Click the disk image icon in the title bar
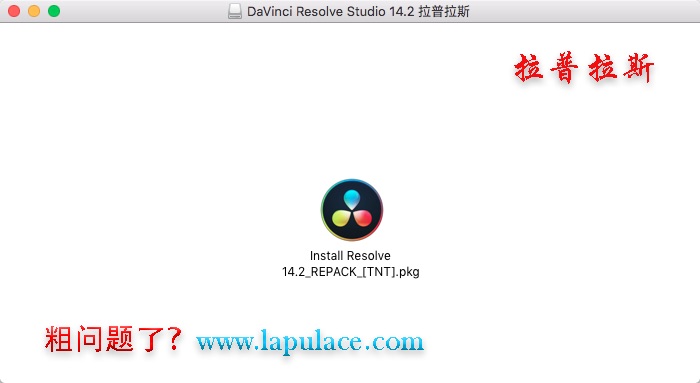Screen dimensions: 700x383 [235, 11]
